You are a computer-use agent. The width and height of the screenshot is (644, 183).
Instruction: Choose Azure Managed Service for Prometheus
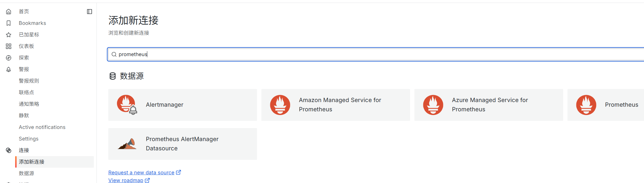pos(489,105)
